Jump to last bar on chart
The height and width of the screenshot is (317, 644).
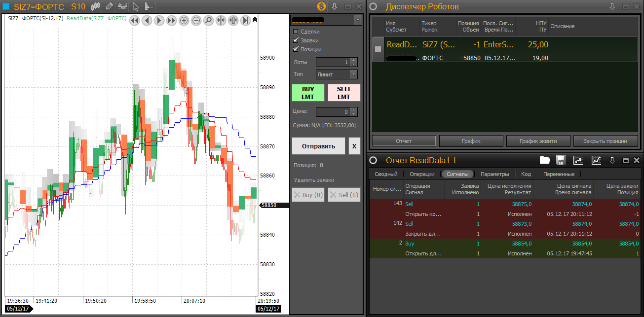pos(245,20)
